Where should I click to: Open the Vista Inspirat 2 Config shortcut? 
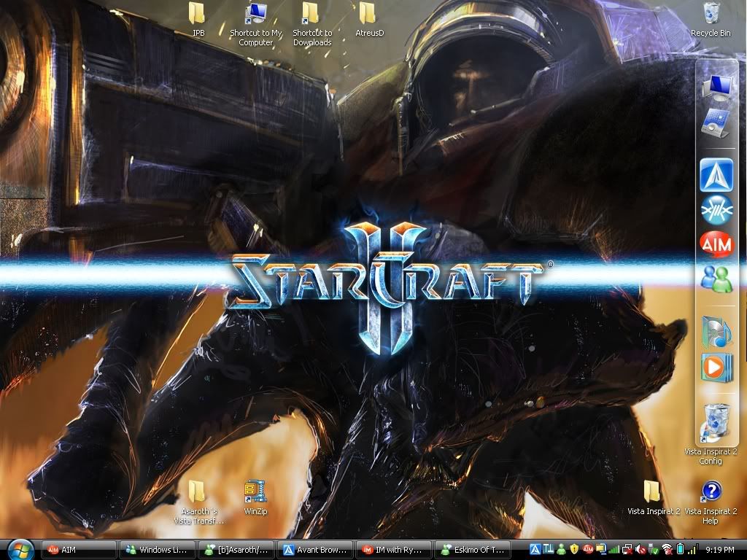tap(711, 456)
